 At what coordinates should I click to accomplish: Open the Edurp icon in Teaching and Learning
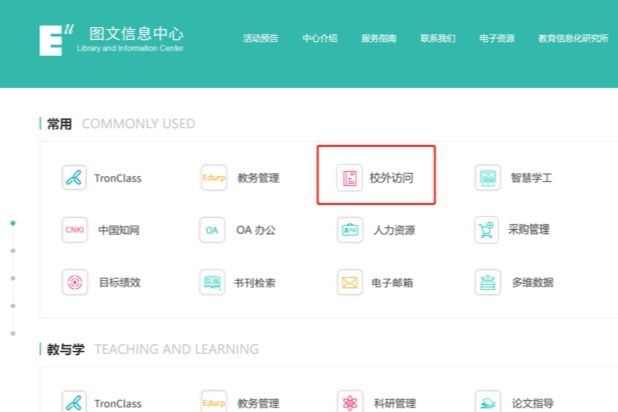214,402
